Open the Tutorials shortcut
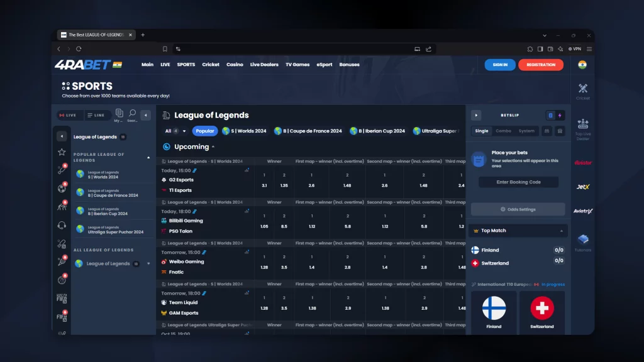This screenshot has width=644, height=362. pyautogui.click(x=582, y=243)
